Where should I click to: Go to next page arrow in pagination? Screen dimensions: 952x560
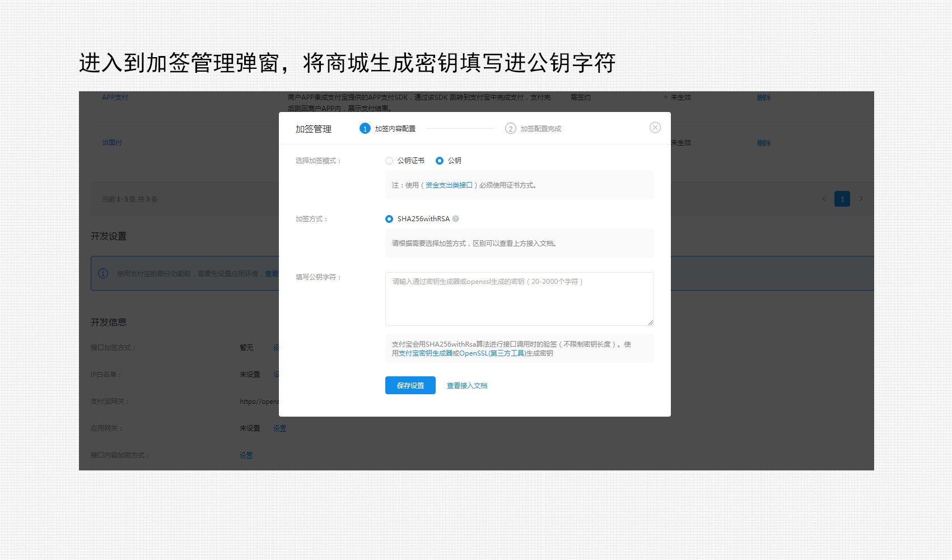point(861,199)
